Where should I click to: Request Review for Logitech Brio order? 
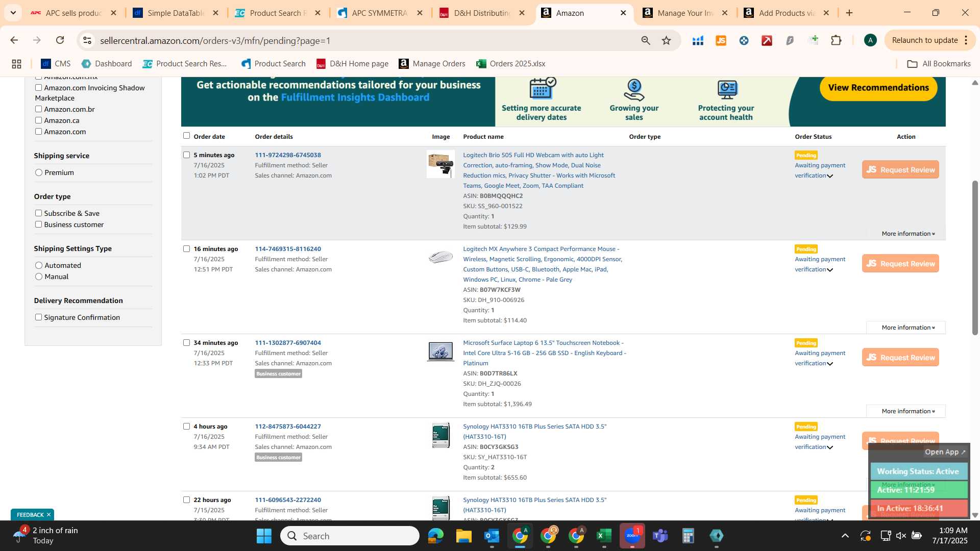900,170
